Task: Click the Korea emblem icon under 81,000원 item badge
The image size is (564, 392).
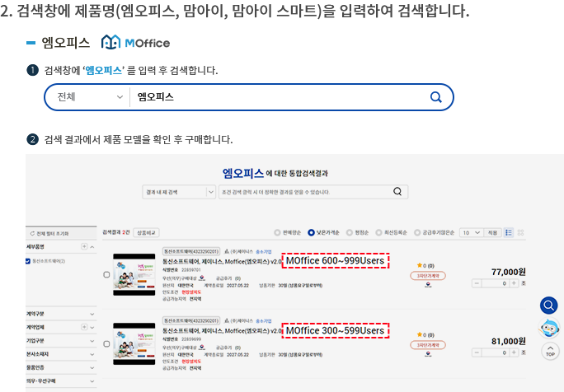Action: point(428,354)
